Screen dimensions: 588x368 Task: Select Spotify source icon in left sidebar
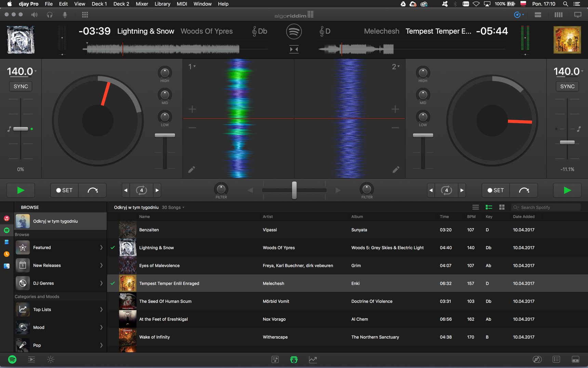click(6, 230)
